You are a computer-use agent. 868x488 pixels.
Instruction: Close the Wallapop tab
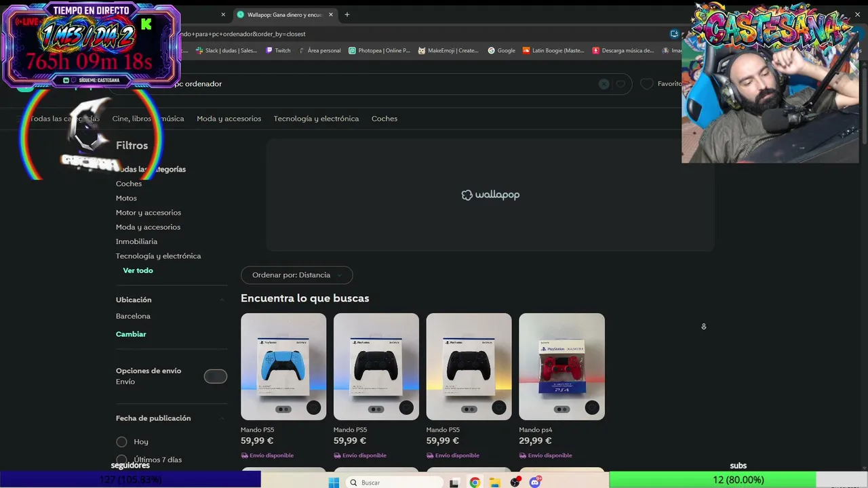(331, 14)
